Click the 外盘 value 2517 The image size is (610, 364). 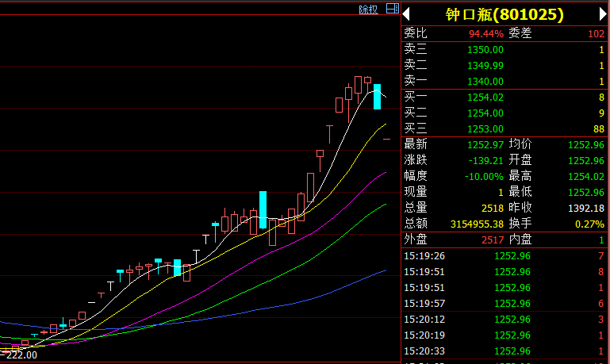(x=493, y=240)
